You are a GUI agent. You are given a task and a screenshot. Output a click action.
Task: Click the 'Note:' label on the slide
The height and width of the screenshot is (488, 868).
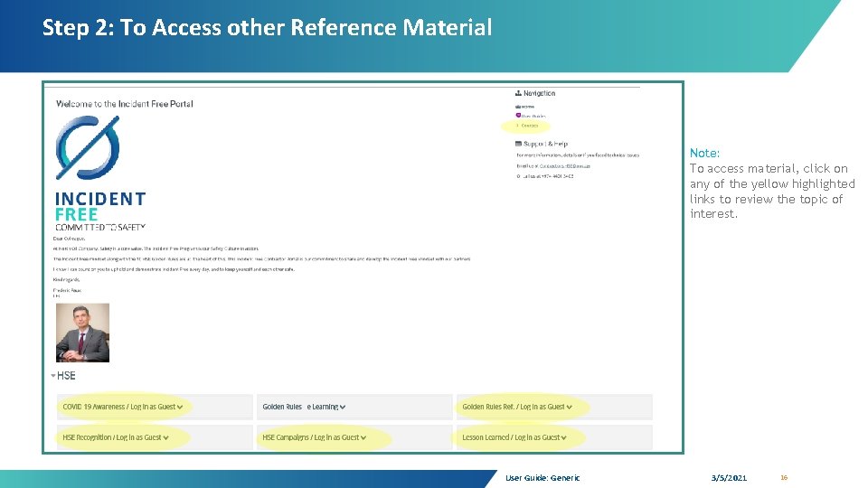tap(704, 154)
